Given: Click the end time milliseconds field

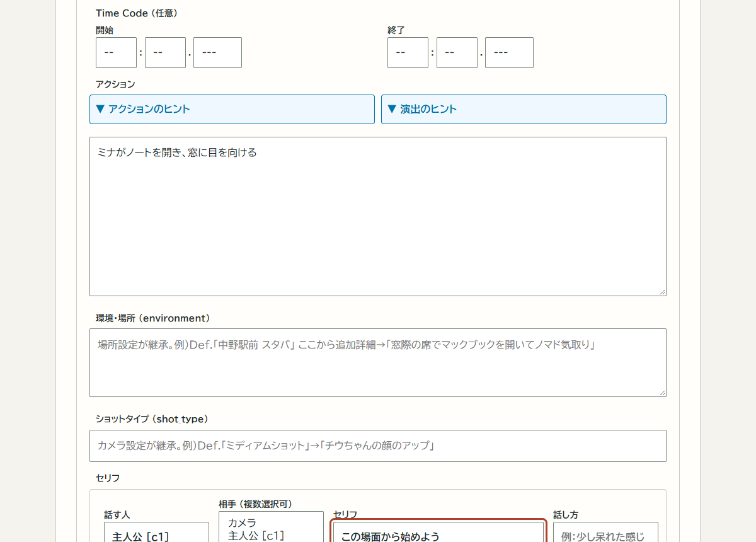Looking at the screenshot, I should 509,52.
